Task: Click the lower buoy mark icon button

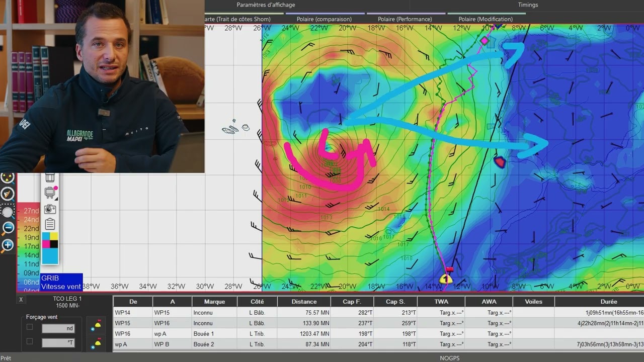Action: pos(96,343)
